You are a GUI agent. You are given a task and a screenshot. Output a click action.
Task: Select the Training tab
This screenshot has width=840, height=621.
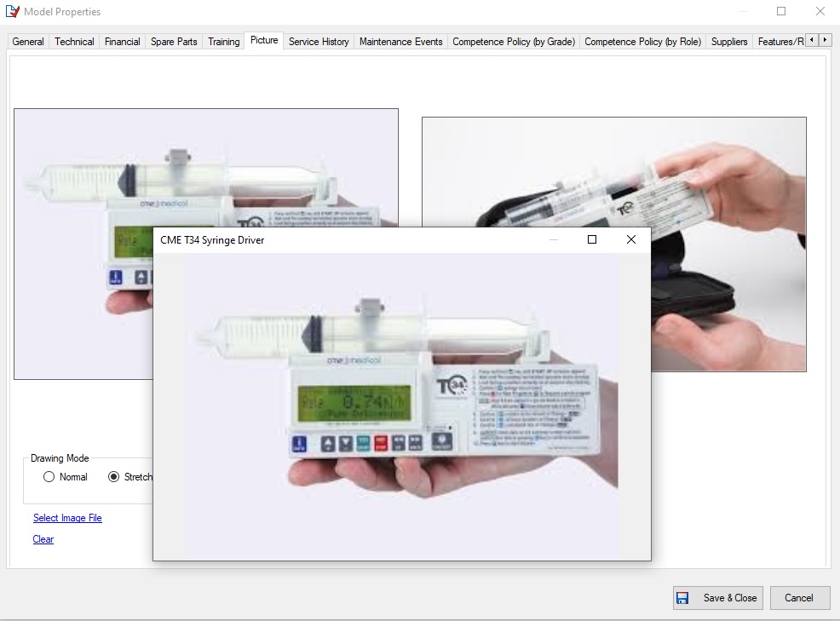pyautogui.click(x=223, y=42)
